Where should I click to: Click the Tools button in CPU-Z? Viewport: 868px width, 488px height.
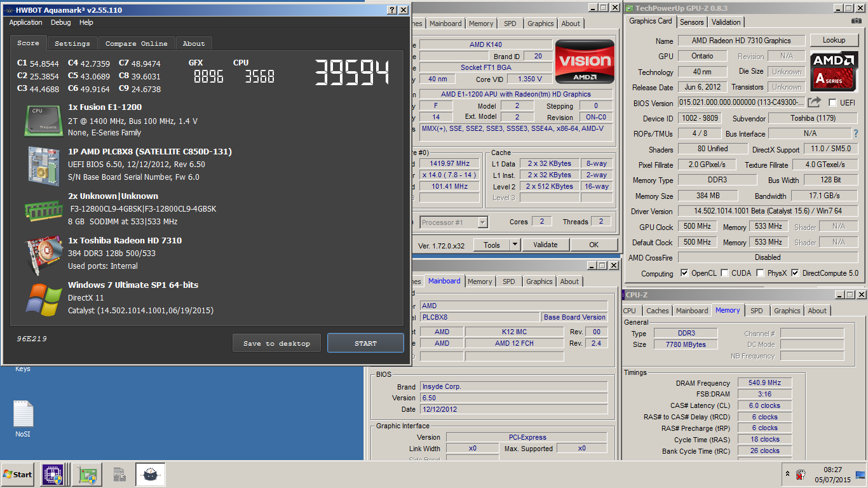(492, 245)
